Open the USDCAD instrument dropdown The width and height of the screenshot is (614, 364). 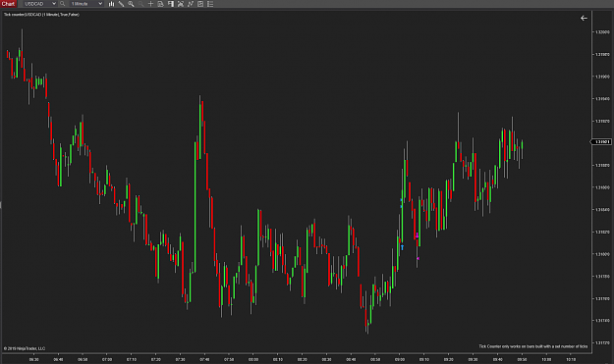(39, 4)
